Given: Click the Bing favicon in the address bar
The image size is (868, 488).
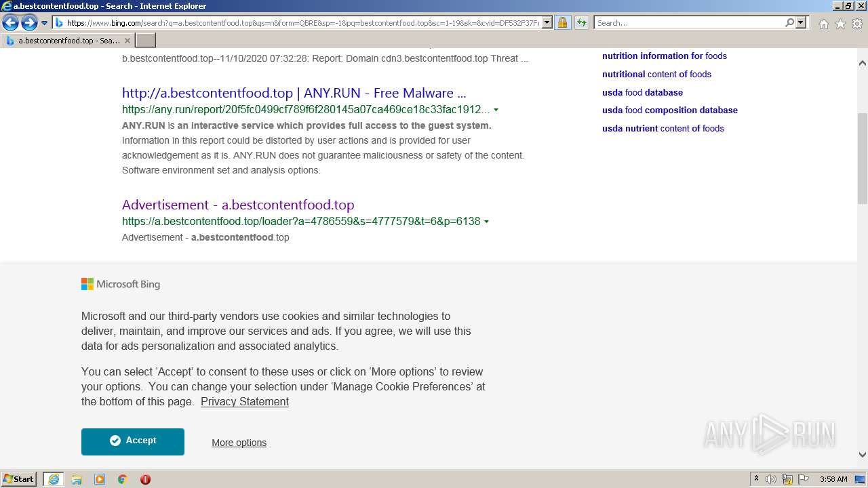Looking at the screenshot, I should point(59,23).
